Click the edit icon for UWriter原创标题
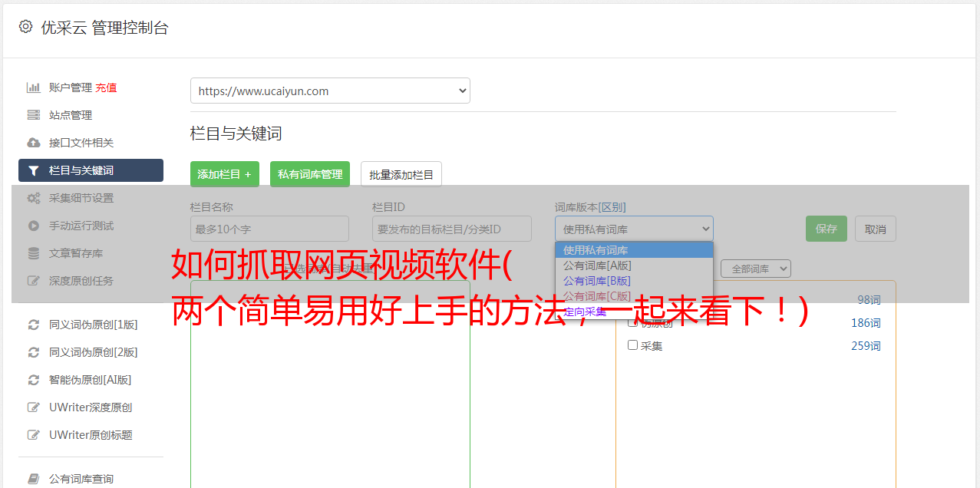The height and width of the screenshot is (488, 980). (34, 435)
